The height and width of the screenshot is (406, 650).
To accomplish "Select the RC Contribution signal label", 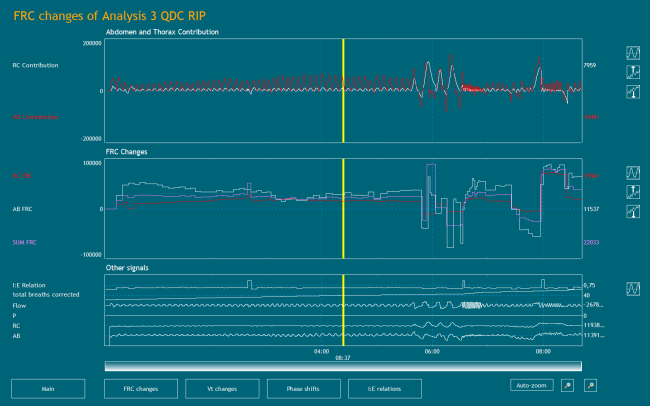I will (34, 66).
